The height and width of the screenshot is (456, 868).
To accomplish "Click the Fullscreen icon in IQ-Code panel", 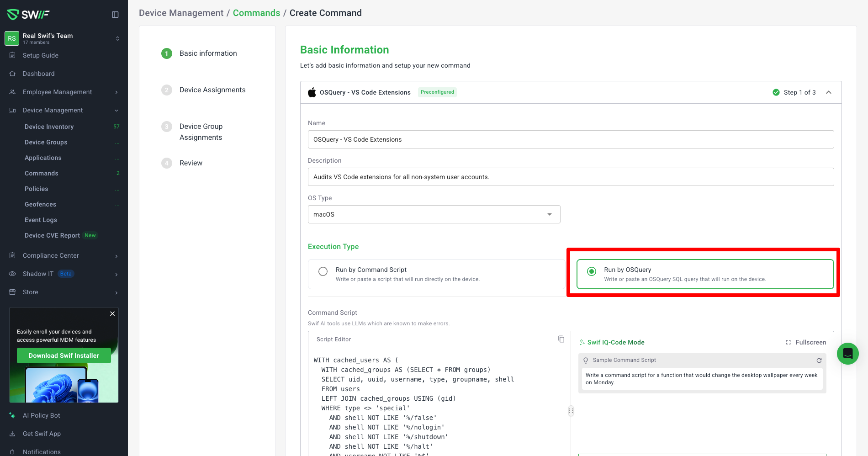I will (x=788, y=342).
